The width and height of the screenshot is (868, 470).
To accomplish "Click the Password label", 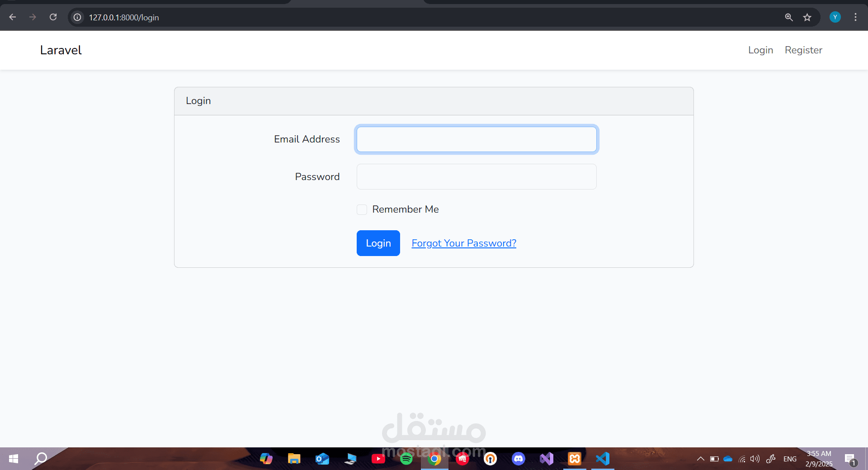I will pyautogui.click(x=317, y=177).
